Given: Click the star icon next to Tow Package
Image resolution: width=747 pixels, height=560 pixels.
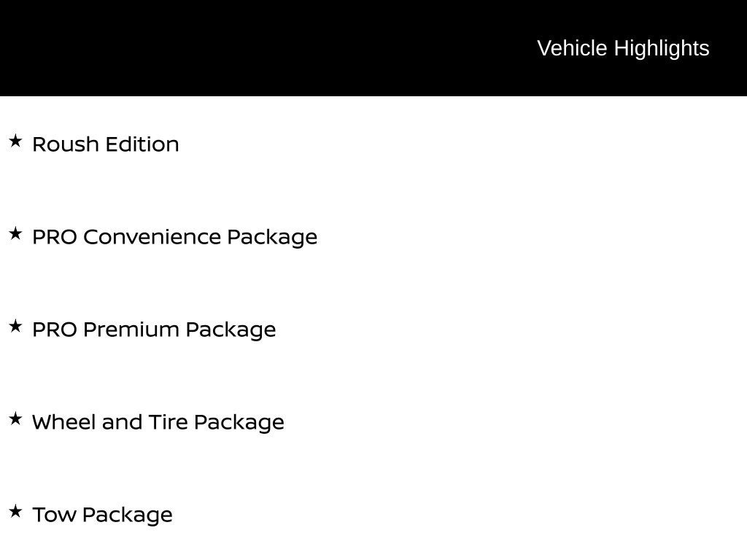Looking at the screenshot, I should 16,511.
